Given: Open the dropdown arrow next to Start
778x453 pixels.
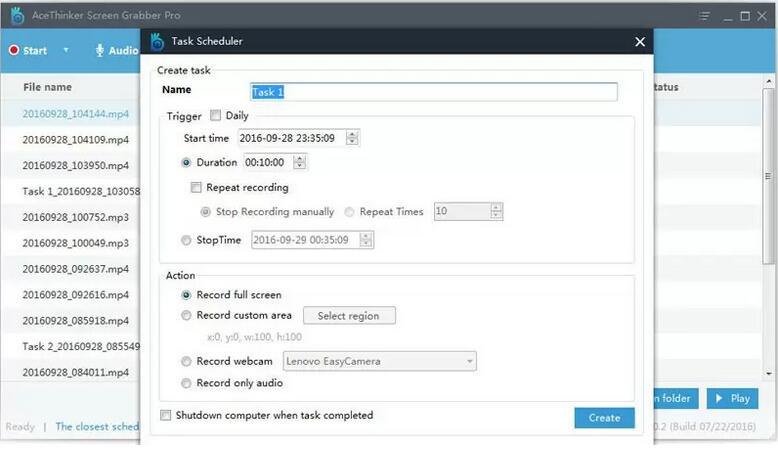Looking at the screenshot, I should [66, 50].
